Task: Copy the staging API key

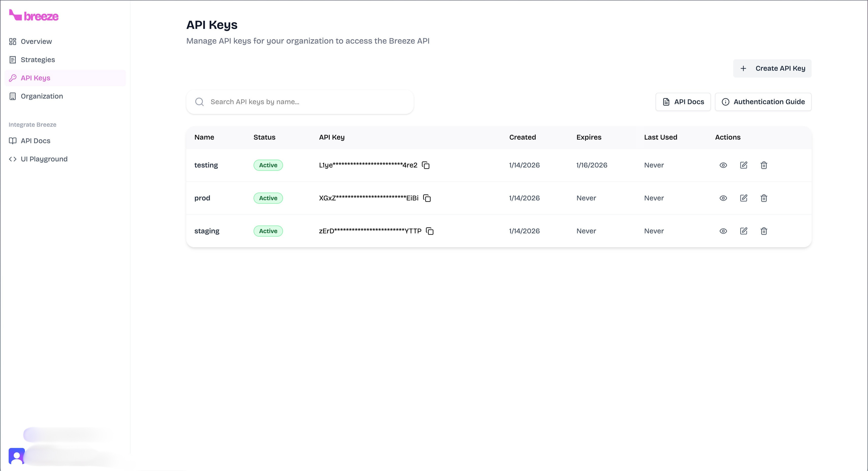Action: [430, 231]
